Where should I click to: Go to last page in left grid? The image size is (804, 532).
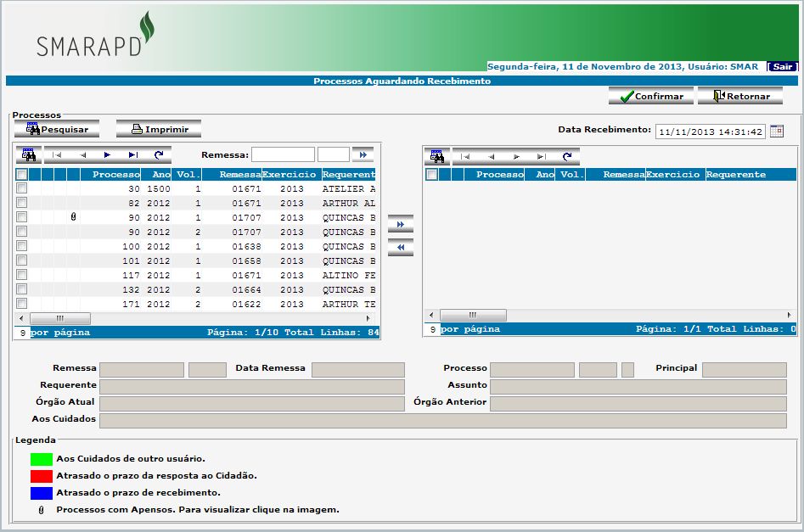(x=133, y=154)
